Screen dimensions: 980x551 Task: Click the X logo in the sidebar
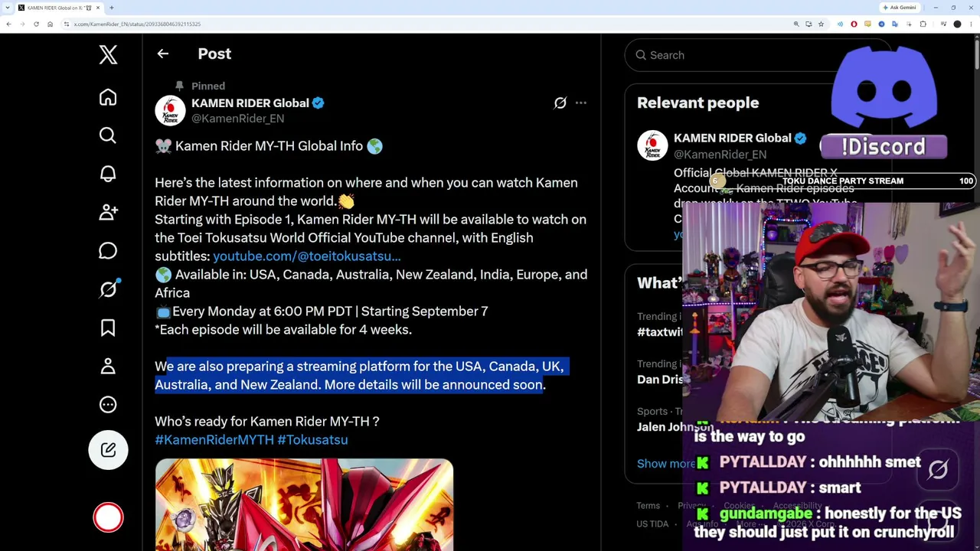[x=108, y=54]
